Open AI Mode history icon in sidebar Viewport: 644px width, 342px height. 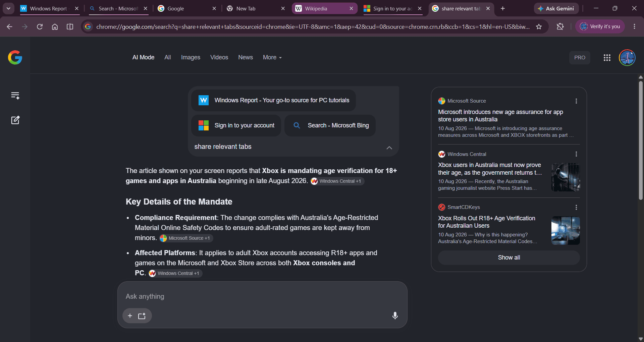tap(15, 96)
